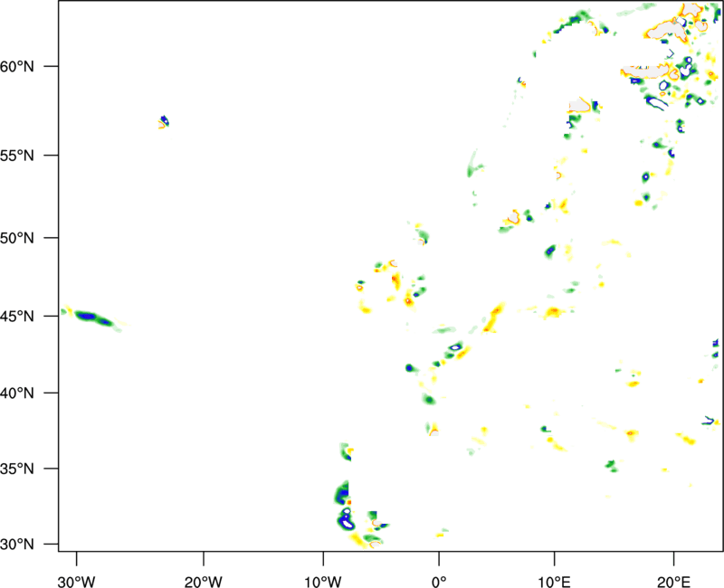The image size is (724, 588).
Task: Click the 35°N latitude label
Action: 17,469
